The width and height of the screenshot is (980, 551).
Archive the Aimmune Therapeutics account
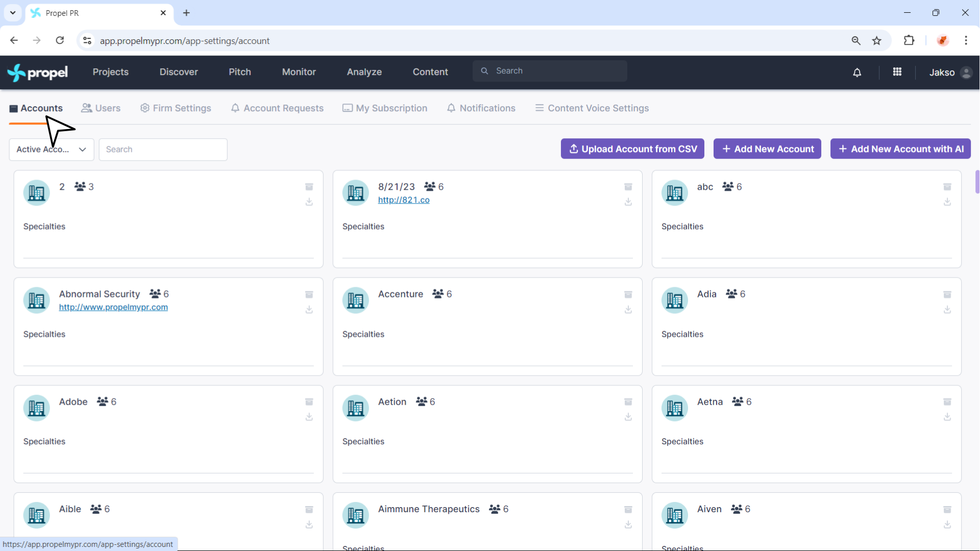point(628,510)
